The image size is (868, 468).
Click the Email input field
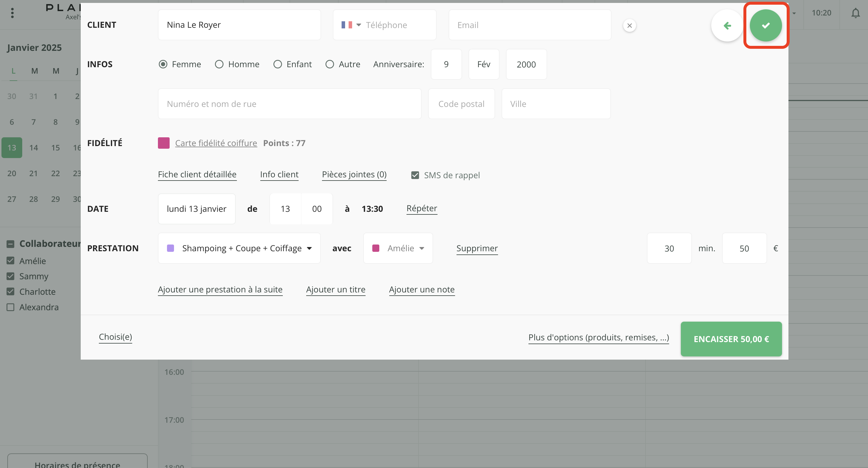pos(529,25)
